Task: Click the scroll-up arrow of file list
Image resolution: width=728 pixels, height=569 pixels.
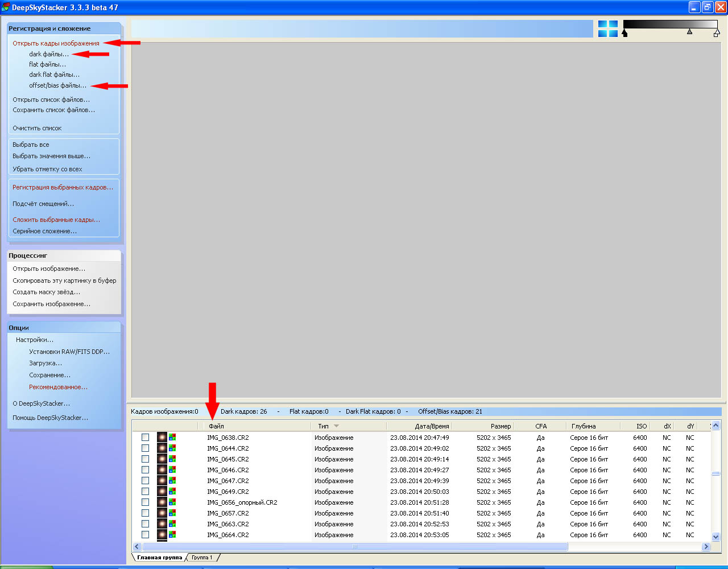Action: click(x=715, y=426)
